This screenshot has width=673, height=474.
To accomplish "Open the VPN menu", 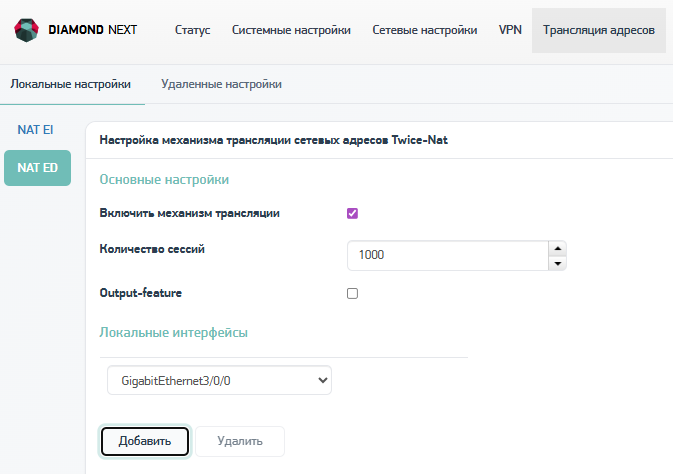I will (510, 30).
